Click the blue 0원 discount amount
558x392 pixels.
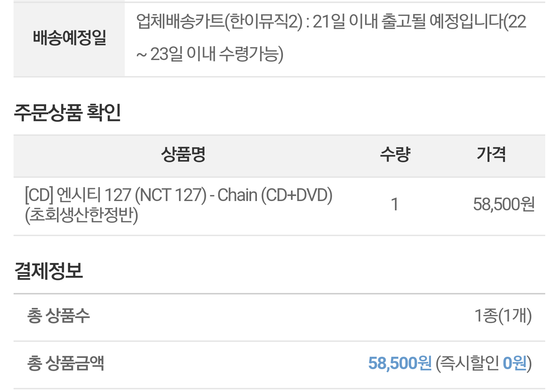pyautogui.click(x=515, y=363)
